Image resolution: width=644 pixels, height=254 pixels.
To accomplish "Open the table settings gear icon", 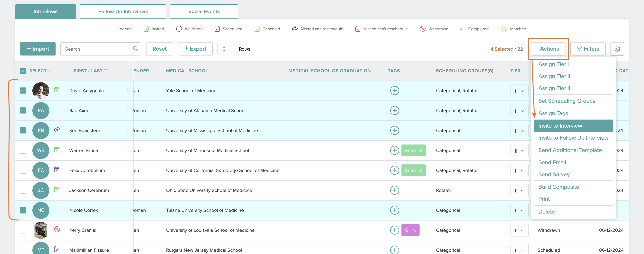I will point(617,49).
